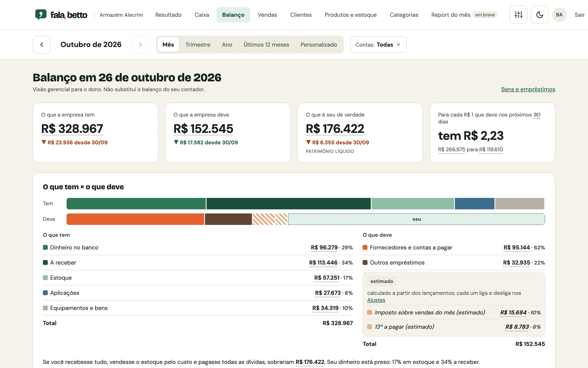Image resolution: width=588 pixels, height=368 pixels.
Task: Go to next month with right chevron
Action: tap(140, 45)
